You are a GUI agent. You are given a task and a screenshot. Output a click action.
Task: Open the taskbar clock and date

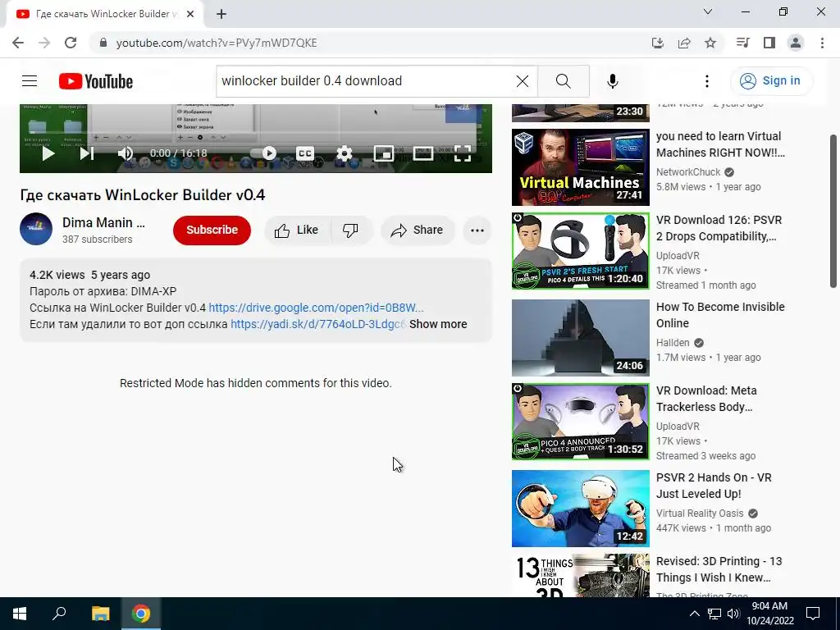(769, 614)
